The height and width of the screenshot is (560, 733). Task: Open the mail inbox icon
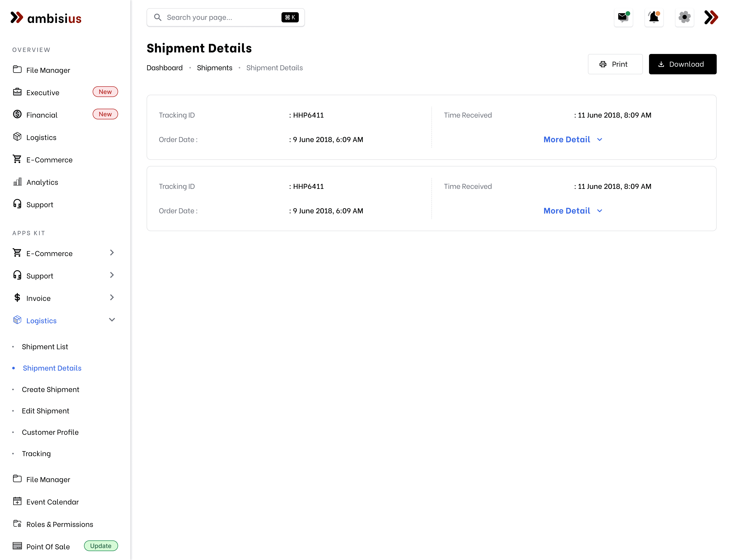623,17
